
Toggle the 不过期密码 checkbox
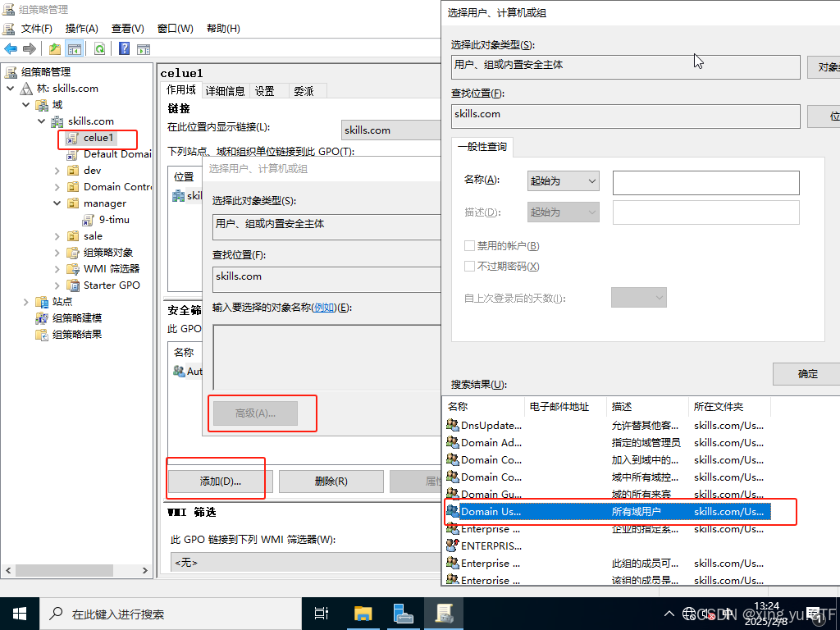pos(470,267)
